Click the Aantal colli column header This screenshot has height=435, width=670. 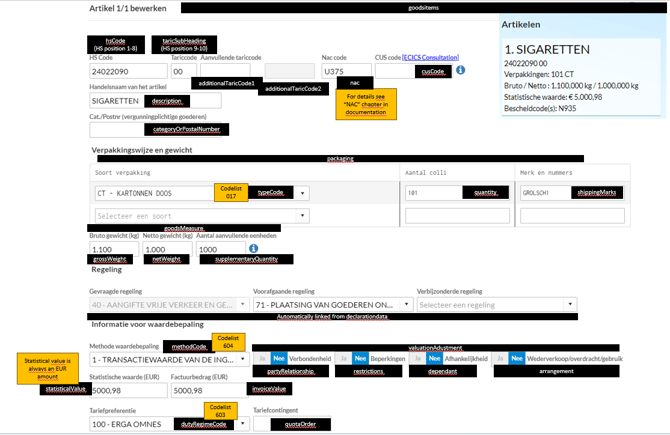[x=426, y=173]
